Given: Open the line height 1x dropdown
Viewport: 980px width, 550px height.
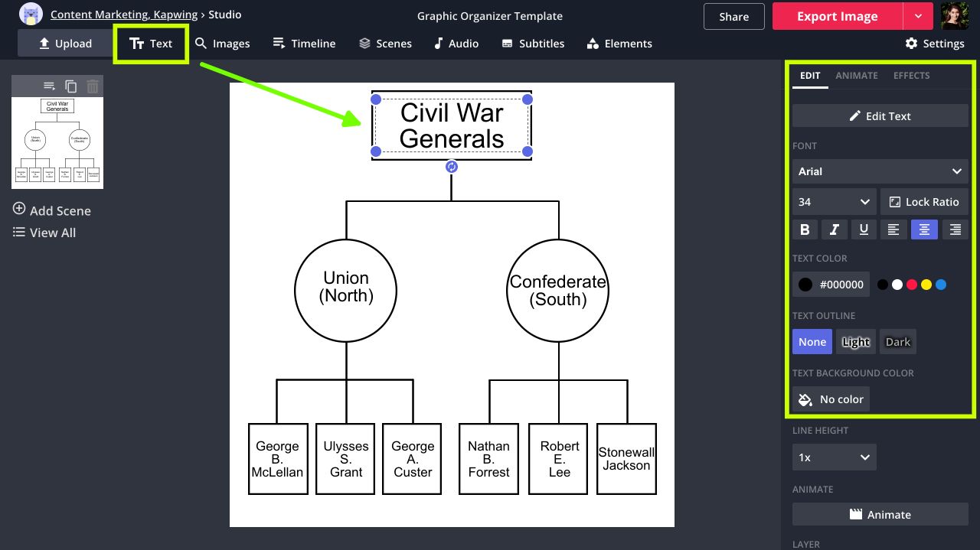Looking at the screenshot, I should click(834, 457).
